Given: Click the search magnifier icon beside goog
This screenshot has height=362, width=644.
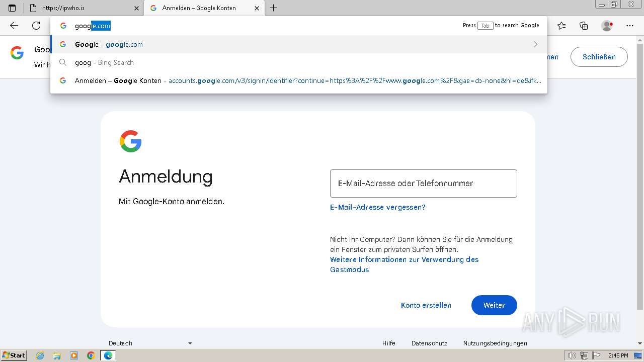Looking at the screenshot, I should tap(63, 62).
